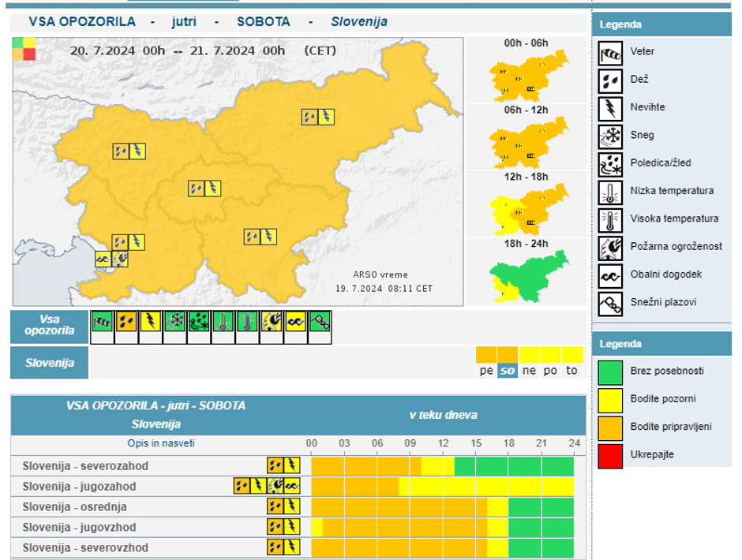This screenshot has width=742, height=560.
Task: Switch to the 'to' day tab
Action: 571,370
